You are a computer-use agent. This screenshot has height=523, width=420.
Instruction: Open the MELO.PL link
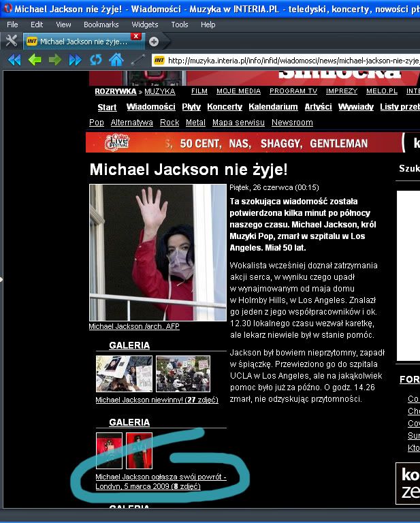click(x=382, y=91)
